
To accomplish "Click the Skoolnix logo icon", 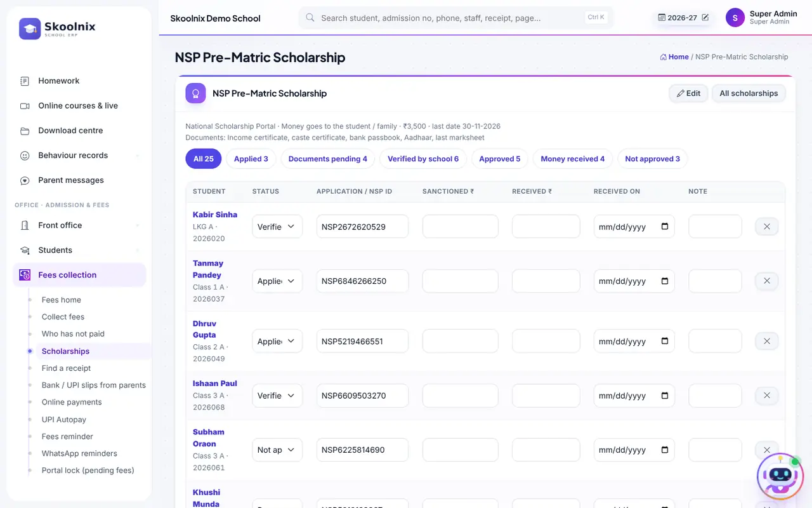I will click(x=30, y=29).
